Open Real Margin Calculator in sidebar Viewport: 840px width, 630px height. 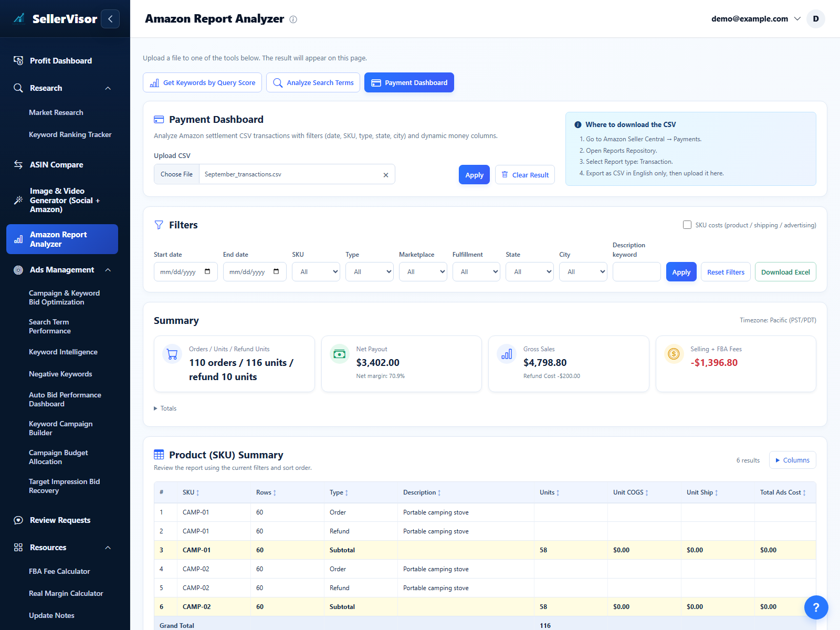coord(66,593)
